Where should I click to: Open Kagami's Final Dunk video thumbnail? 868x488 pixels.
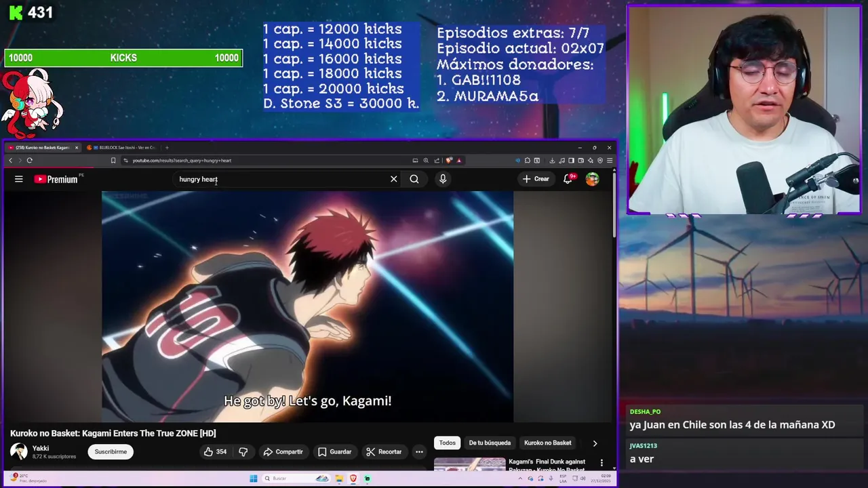[469, 464]
